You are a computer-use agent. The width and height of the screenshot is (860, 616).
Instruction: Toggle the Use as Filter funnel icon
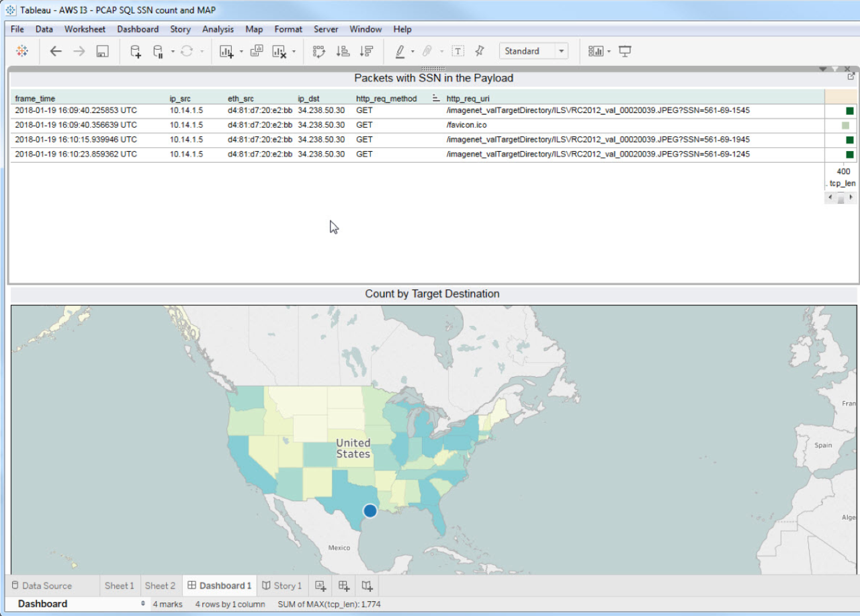pos(834,69)
